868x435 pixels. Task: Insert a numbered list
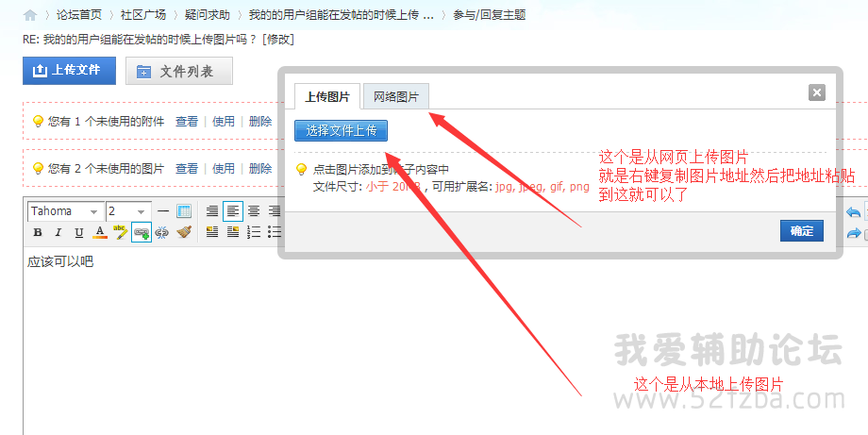[x=254, y=232]
